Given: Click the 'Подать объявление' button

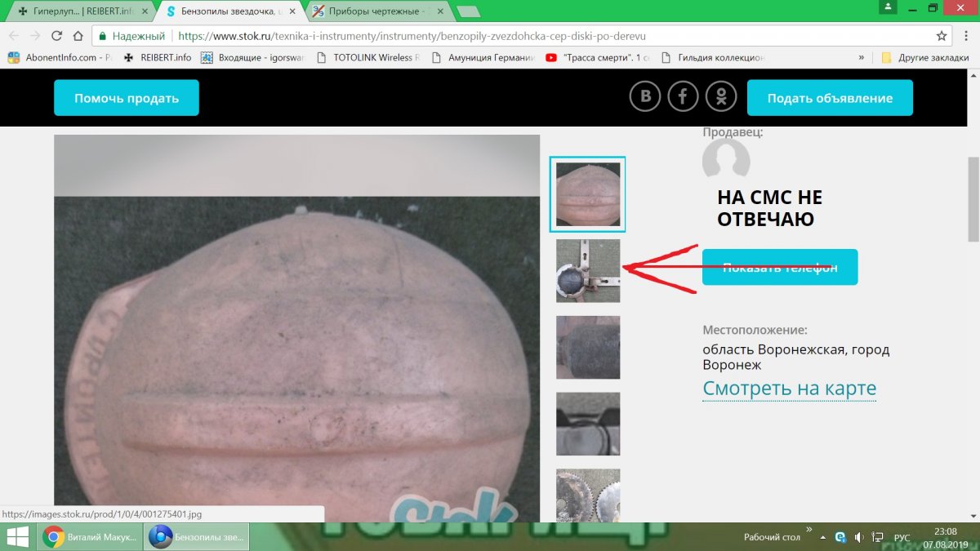Looking at the screenshot, I should click(830, 98).
